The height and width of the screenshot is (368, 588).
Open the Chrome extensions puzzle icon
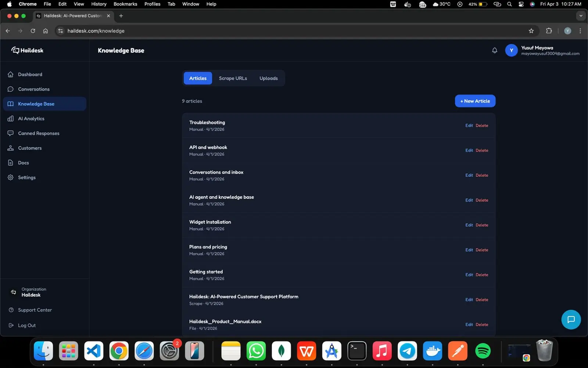pyautogui.click(x=549, y=31)
